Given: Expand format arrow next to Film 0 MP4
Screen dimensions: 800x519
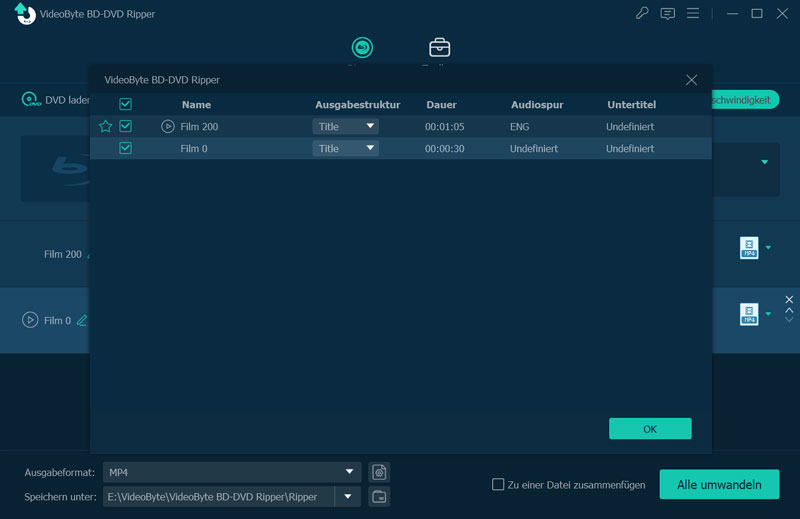Looking at the screenshot, I should point(768,314).
